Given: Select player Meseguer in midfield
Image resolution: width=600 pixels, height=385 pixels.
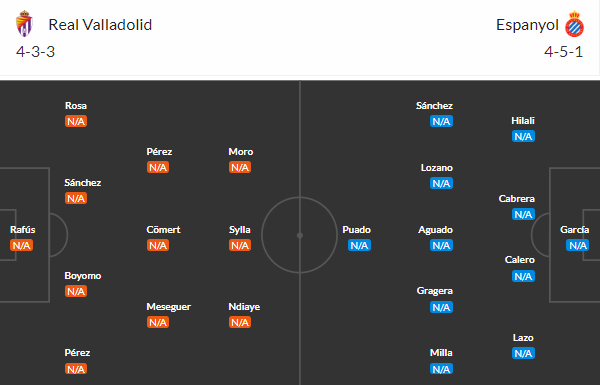Looking at the screenshot, I should pyautogui.click(x=168, y=307).
